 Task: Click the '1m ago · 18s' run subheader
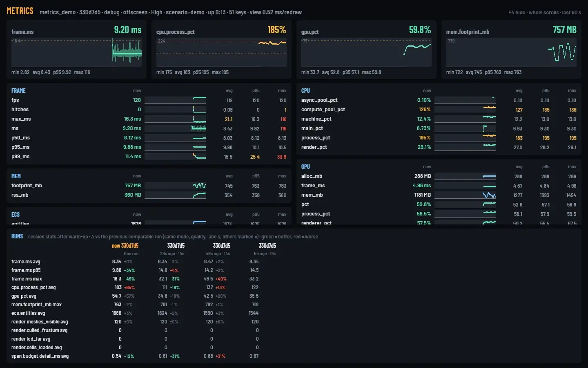click(x=265, y=254)
